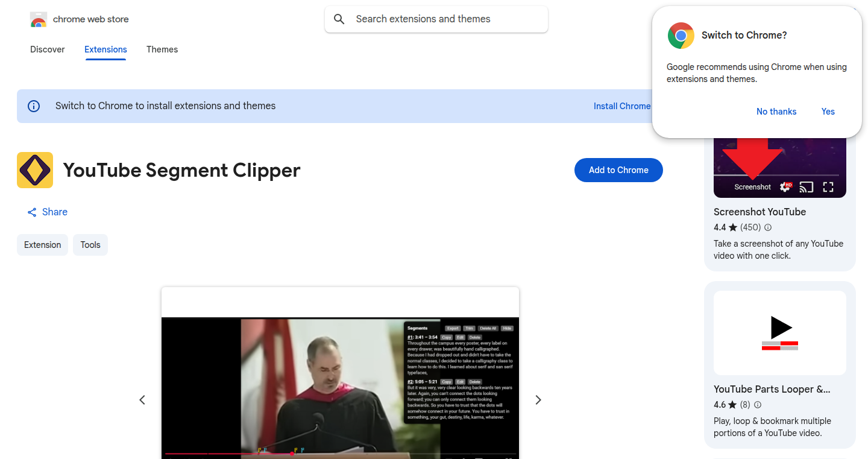Click the YouTube Segment Clipper extension icon
The image size is (868, 459).
coord(35,170)
